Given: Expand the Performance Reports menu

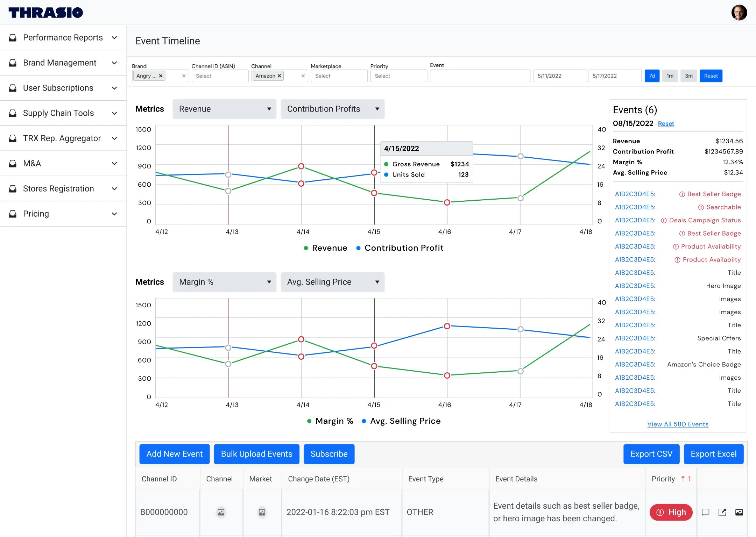Looking at the screenshot, I should click(63, 37).
